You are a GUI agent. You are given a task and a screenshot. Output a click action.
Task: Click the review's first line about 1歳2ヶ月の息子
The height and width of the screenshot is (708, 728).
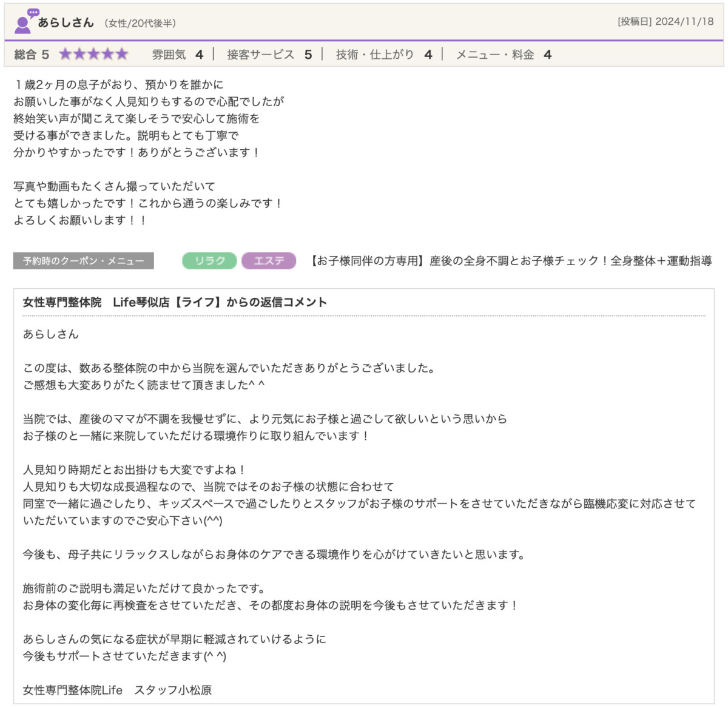tap(118, 84)
